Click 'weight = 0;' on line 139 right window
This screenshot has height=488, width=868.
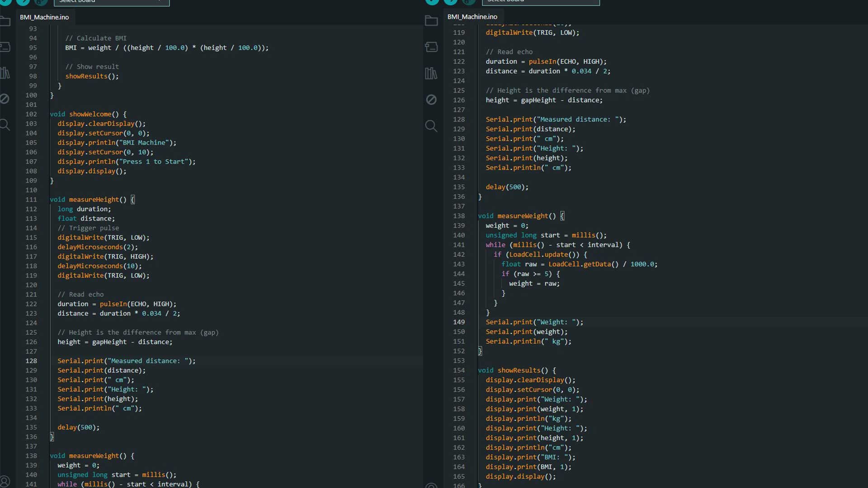[x=507, y=225]
